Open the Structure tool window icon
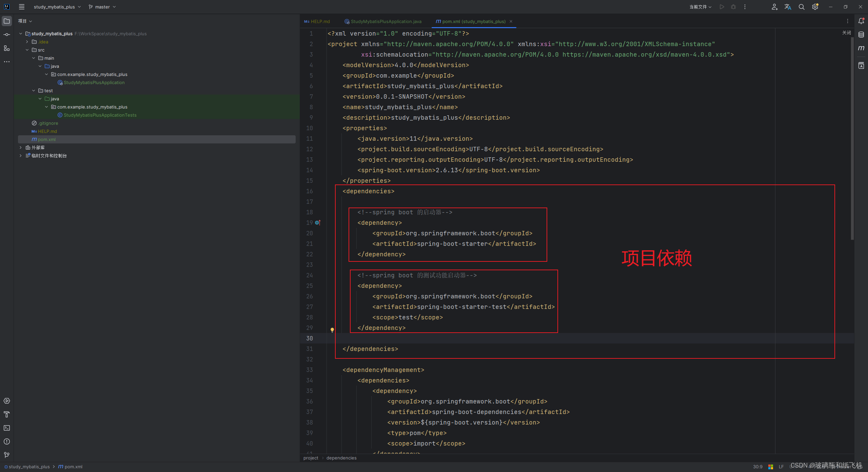This screenshot has height=472, width=868. (x=7, y=48)
